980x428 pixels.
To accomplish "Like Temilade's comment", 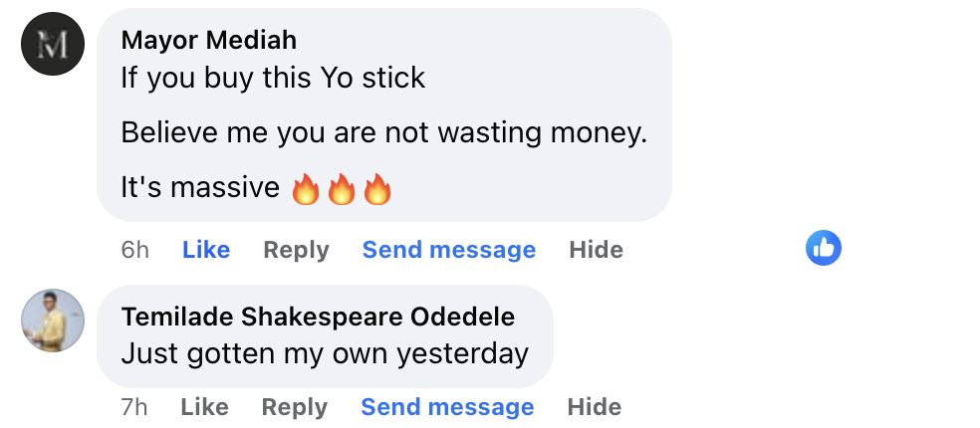I will pyautogui.click(x=205, y=407).
